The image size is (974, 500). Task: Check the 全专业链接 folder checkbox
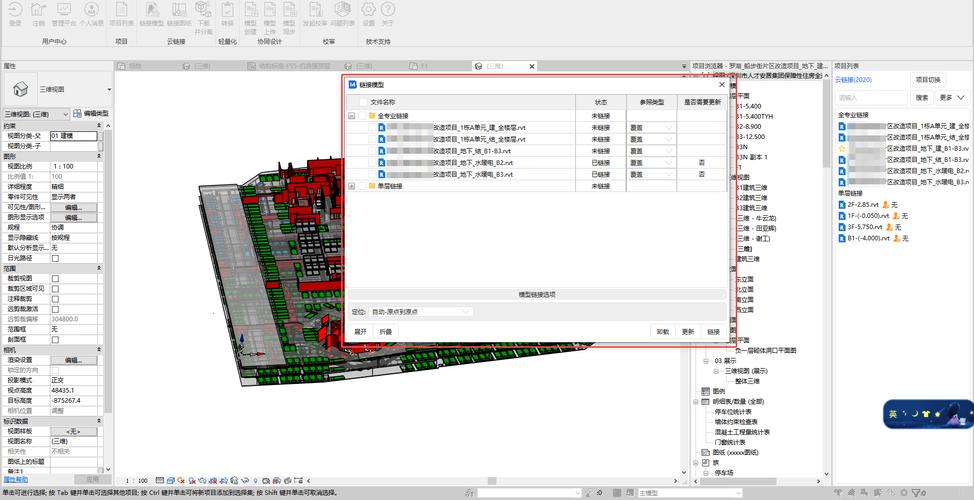pos(362,116)
